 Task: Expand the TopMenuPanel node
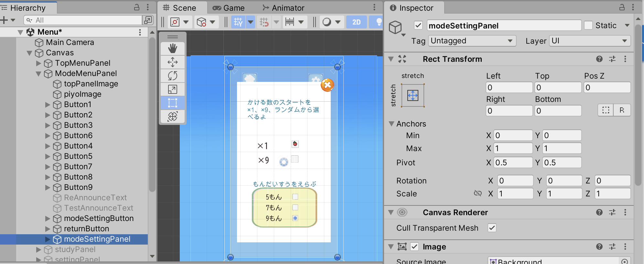(38, 63)
